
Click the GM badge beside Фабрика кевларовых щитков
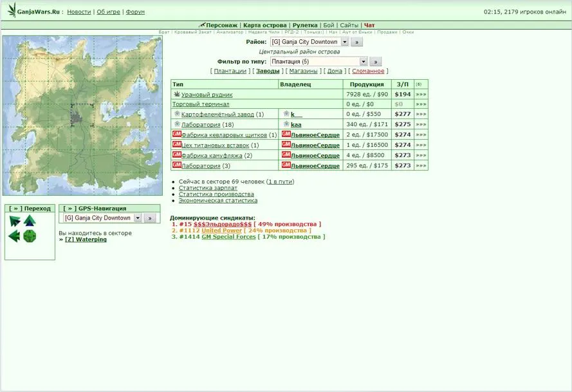pyautogui.click(x=177, y=135)
